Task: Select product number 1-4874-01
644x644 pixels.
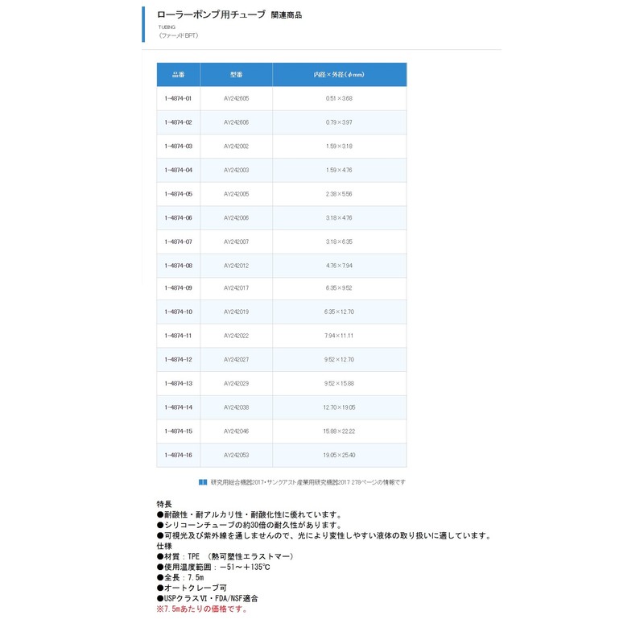Action: click(178, 98)
